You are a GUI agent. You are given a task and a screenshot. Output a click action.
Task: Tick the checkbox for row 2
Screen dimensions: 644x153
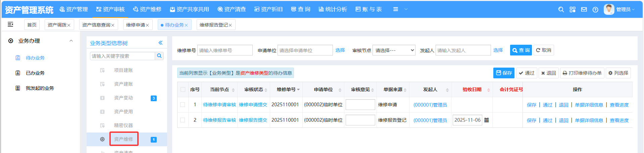[183, 120]
